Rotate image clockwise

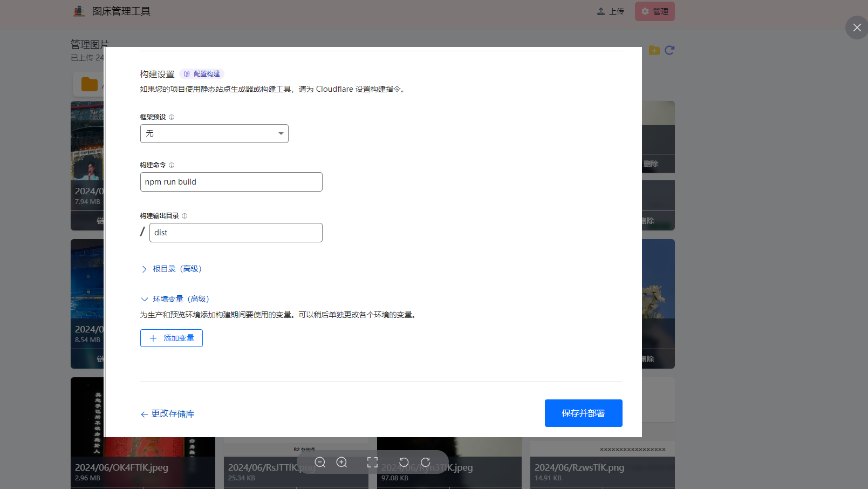point(426,462)
